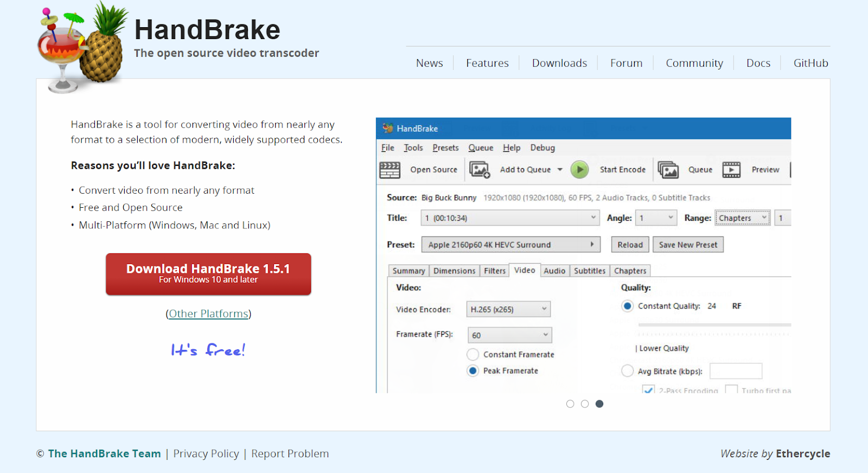The height and width of the screenshot is (473, 868).
Task: Click the Add to Queue toolbar label
Action: (x=525, y=170)
